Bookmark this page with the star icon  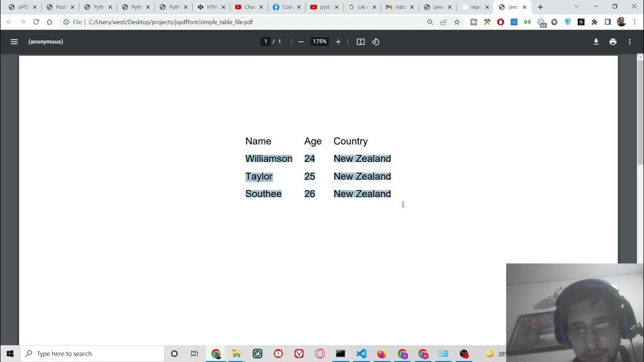[x=457, y=22]
